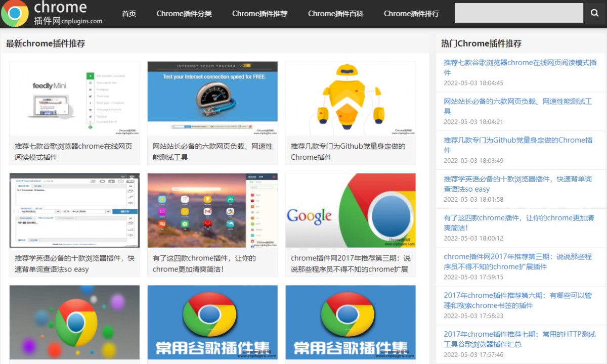Viewport: 607px width, 364px height.
Task: Open sidebar link 2017年chrome插件推荐第六期
Action: click(517, 300)
